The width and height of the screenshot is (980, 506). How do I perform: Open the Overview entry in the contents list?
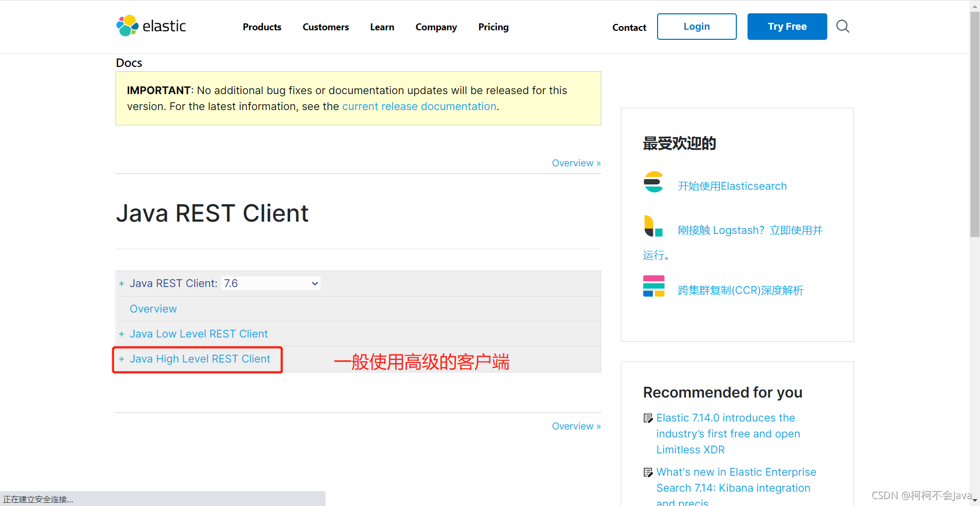tap(153, 309)
